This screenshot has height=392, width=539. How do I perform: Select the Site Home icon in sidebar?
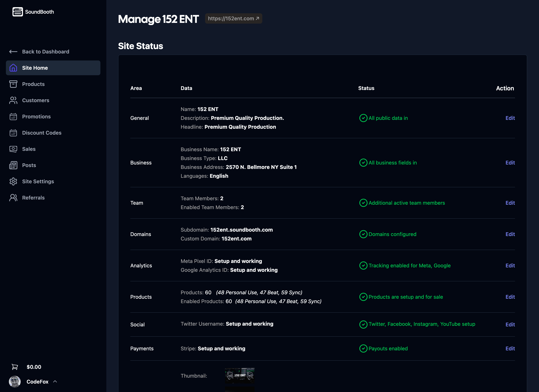pos(13,68)
